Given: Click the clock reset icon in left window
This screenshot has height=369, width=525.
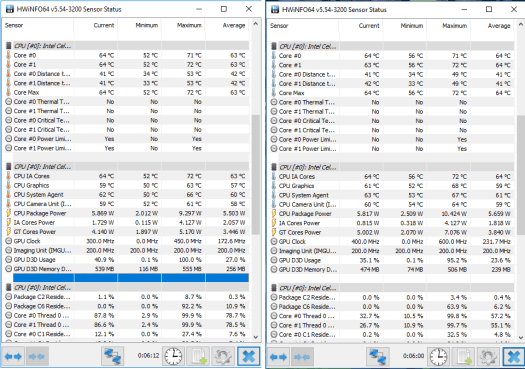Looking at the screenshot, I should [x=173, y=356].
